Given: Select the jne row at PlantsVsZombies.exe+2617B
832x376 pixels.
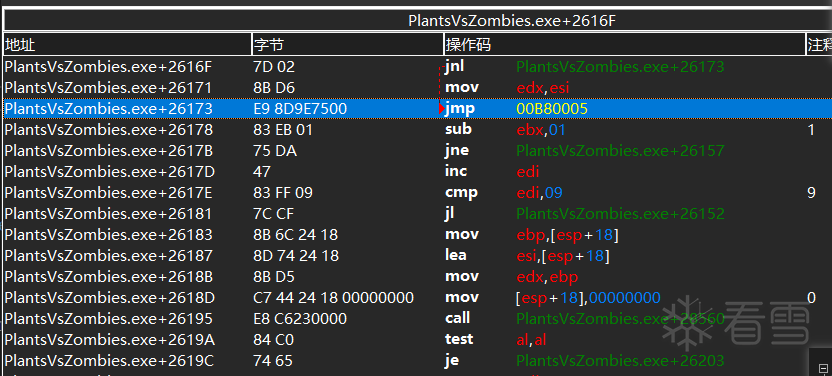Looking at the screenshot, I should click(418, 151).
